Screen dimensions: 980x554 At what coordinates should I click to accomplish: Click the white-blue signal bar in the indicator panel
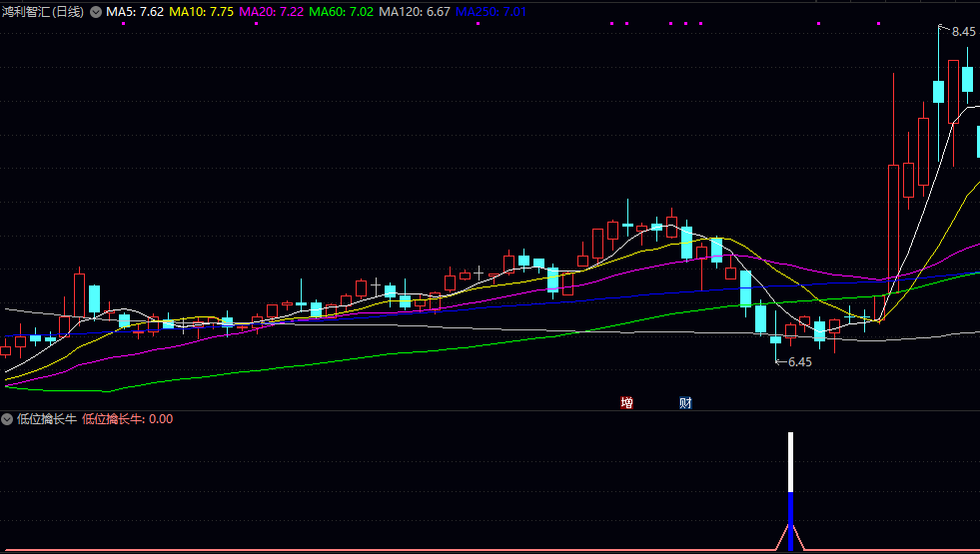tap(790, 489)
